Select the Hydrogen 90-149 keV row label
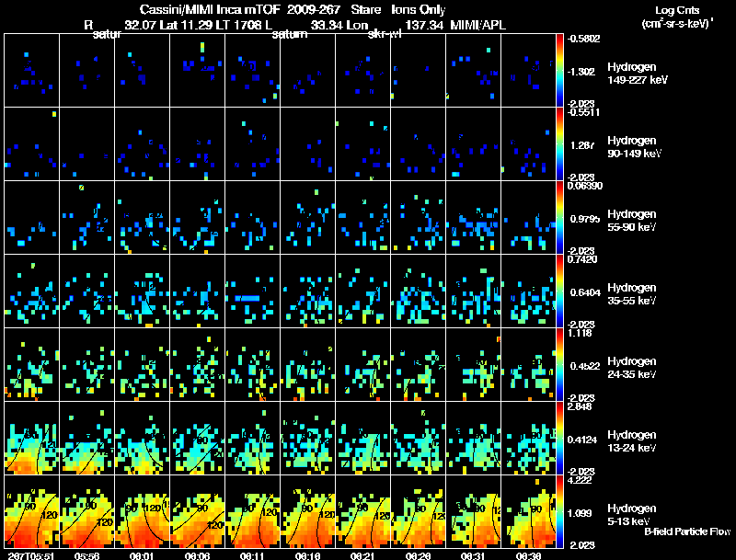The width and height of the screenshot is (736, 560). tap(634, 147)
